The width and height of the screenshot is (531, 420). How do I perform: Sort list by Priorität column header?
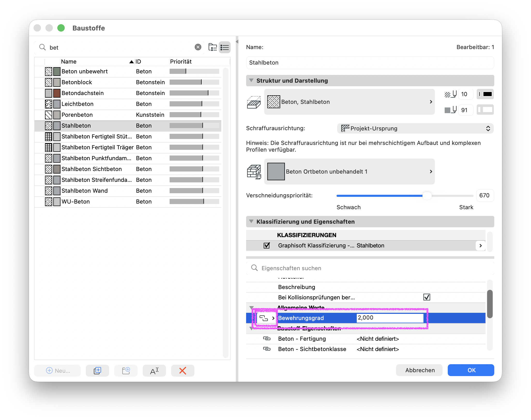199,61
